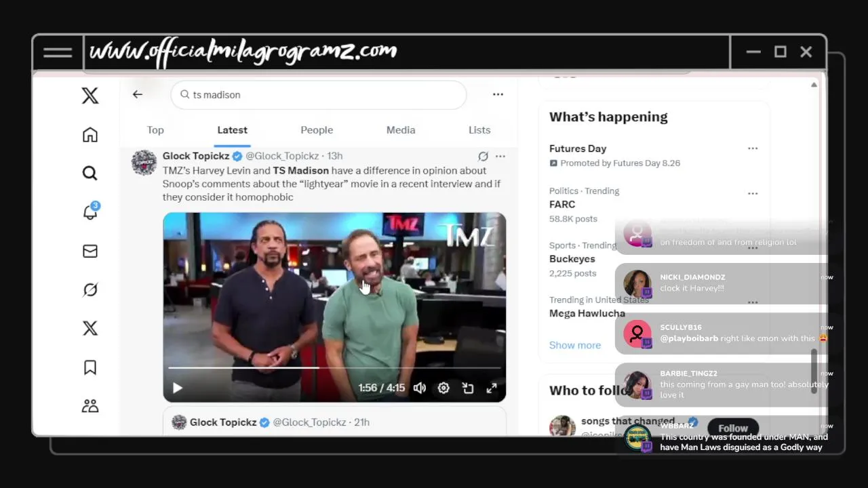Mute the video volume icon
The width and height of the screenshot is (868, 488).
[420, 388]
